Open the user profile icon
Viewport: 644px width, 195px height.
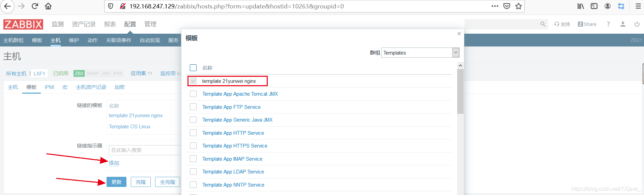coord(623,24)
